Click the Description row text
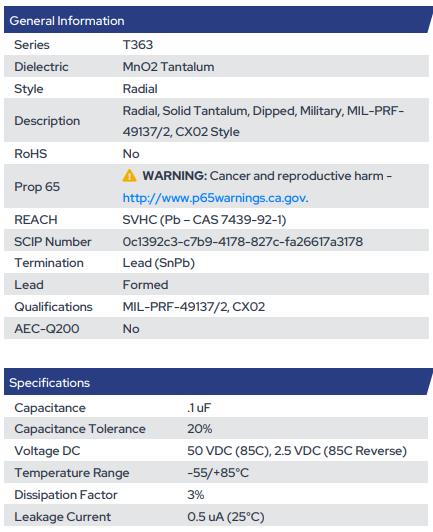433x532 pixels. (x=263, y=121)
